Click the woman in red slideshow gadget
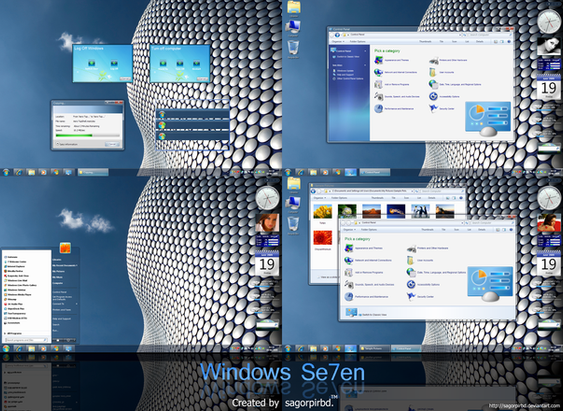This screenshot has height=411, width=563. [x=549, y=223]
